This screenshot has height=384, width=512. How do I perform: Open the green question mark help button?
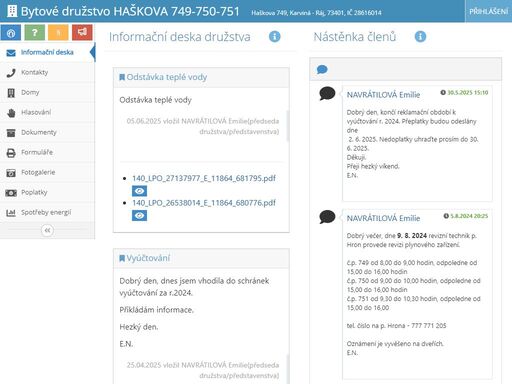[x=35, y=33]
